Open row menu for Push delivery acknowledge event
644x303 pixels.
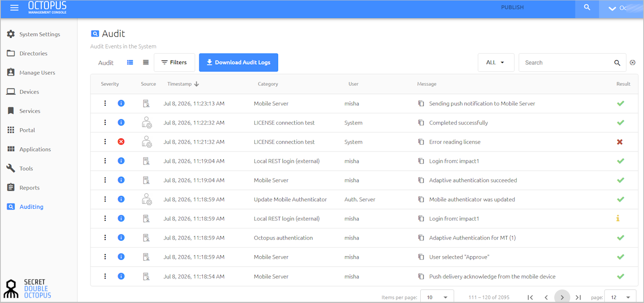click(105, 276)
